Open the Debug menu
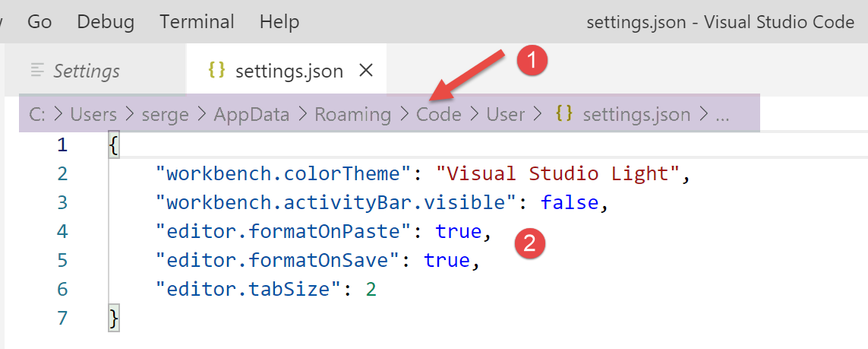Image resolution: width=868 pixels, height=349 pixels. 106,22
